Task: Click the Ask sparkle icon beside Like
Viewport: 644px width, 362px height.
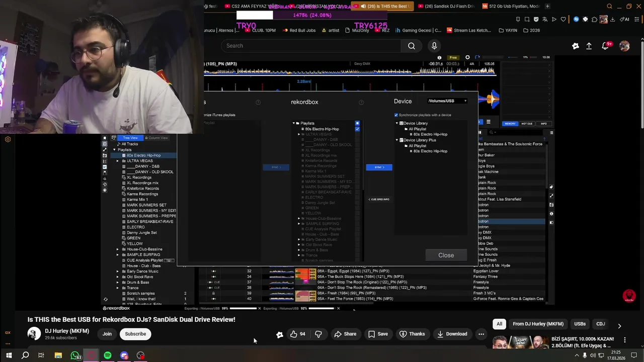Action: [x=279, y=334]
